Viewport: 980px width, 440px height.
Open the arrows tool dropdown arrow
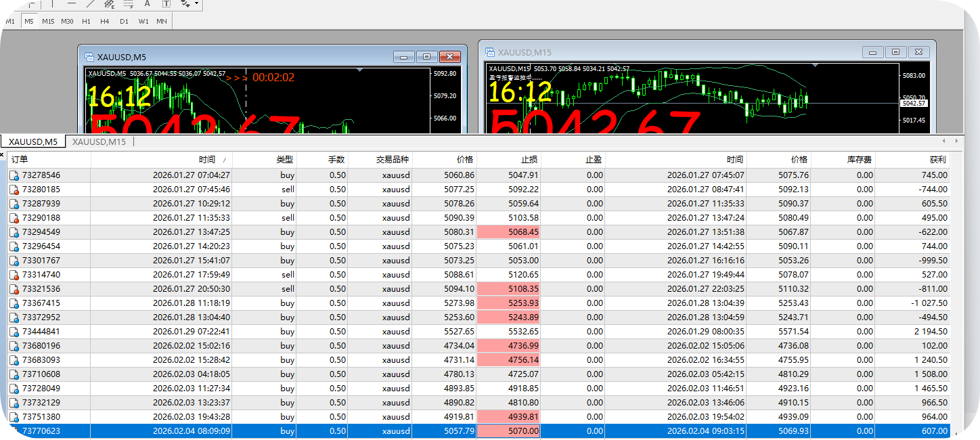(196, 4)
